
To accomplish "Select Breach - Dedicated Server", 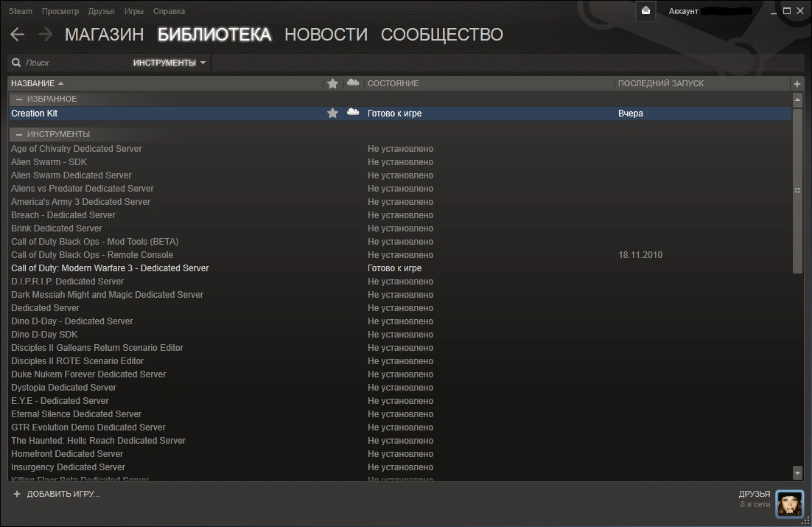I will [63, 215].
